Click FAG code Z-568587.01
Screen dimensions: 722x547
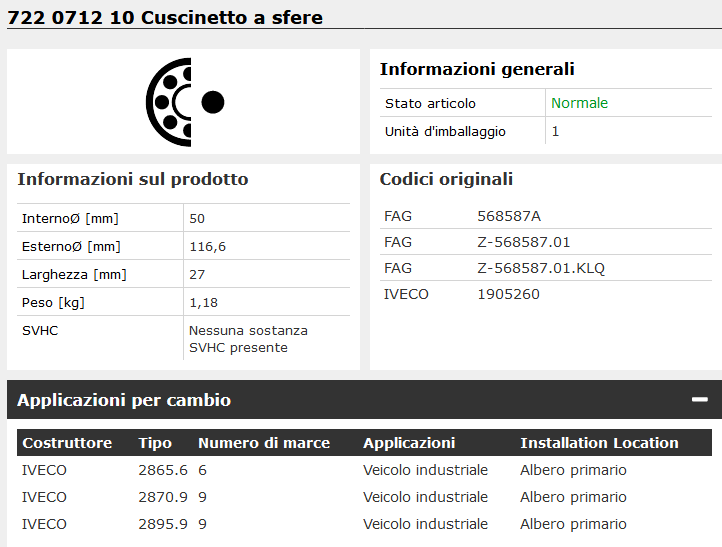[x=524, y=242]
